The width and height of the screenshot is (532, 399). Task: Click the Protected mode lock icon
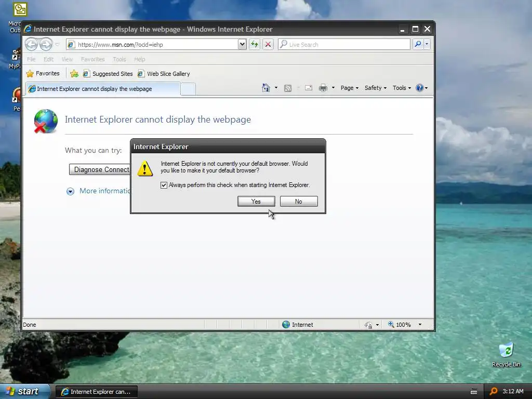[368, 325]
